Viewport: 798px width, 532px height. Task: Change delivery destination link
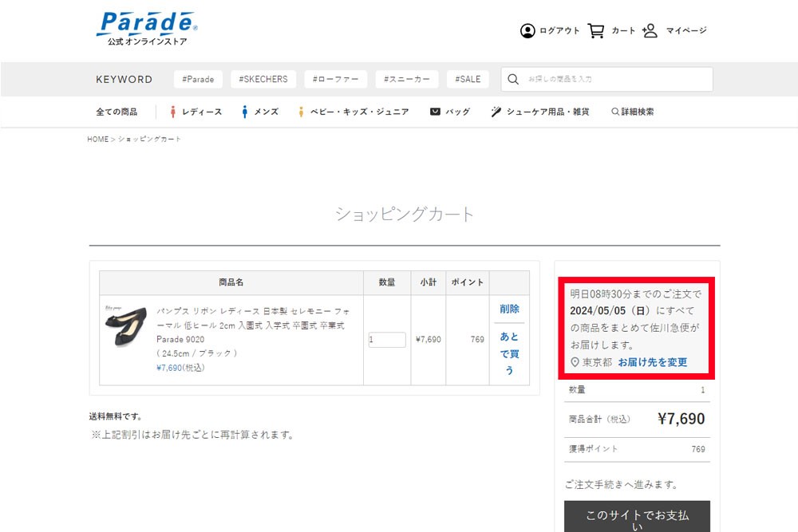coord(652,362)
